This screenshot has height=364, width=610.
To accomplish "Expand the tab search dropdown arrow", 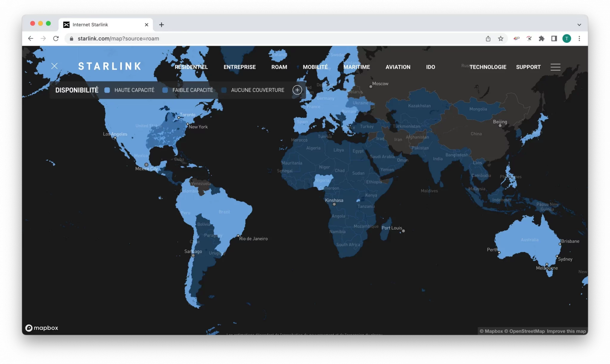I will click(579, 25).
